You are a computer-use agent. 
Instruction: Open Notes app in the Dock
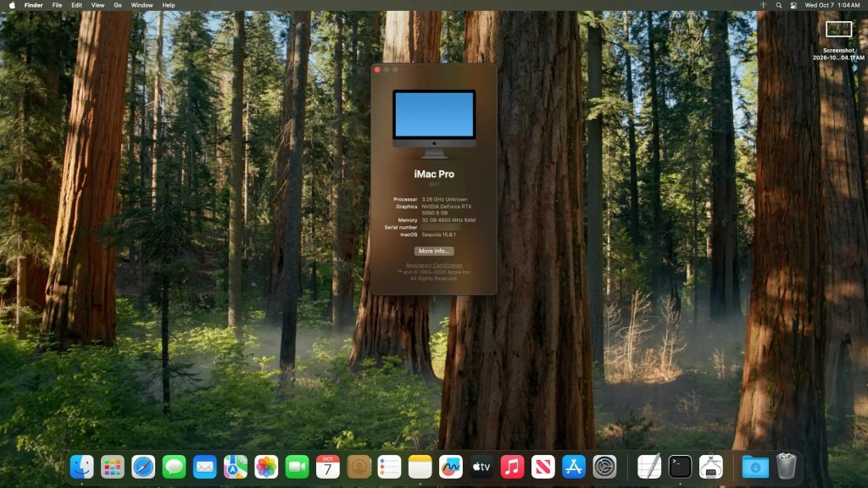pos(420,467)
